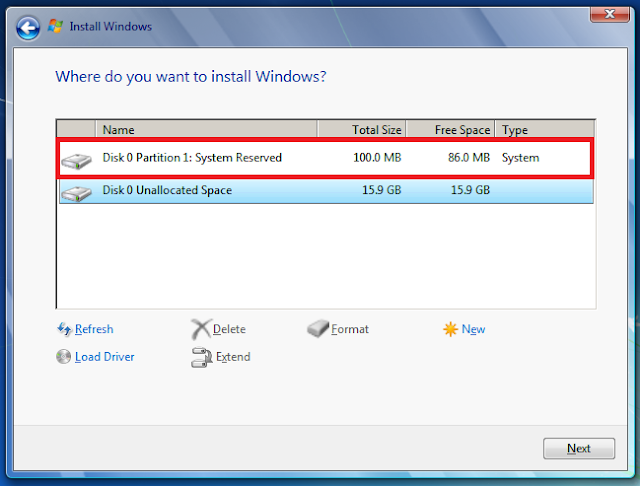Go back with the blue arrow button
The width and height of the screenshot is (640, 486).
point(28,28)
